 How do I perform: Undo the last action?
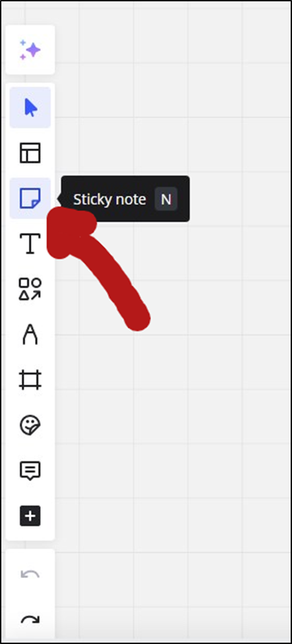point(30,575)
